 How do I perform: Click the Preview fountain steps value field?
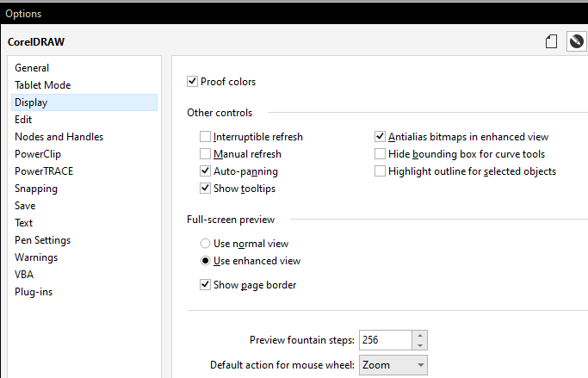coord(386,340)
